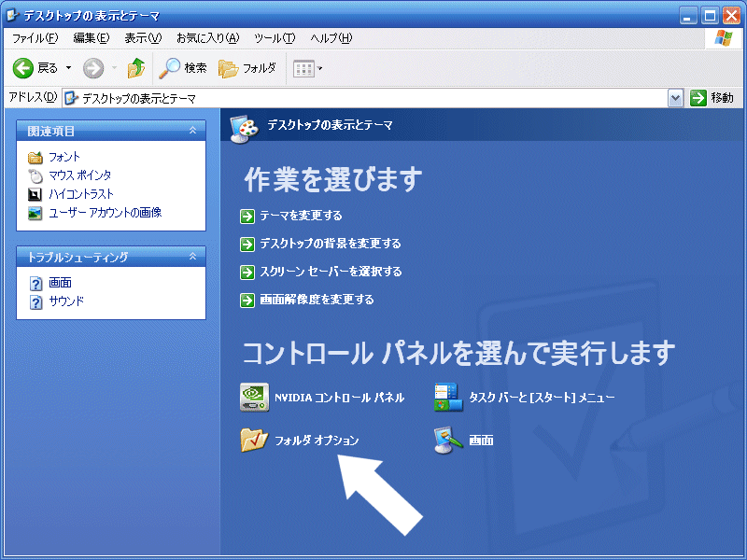Screen dimensions: 747x560
Task: Open the 表示(V) menu
Action: click(x=143, y=38)
